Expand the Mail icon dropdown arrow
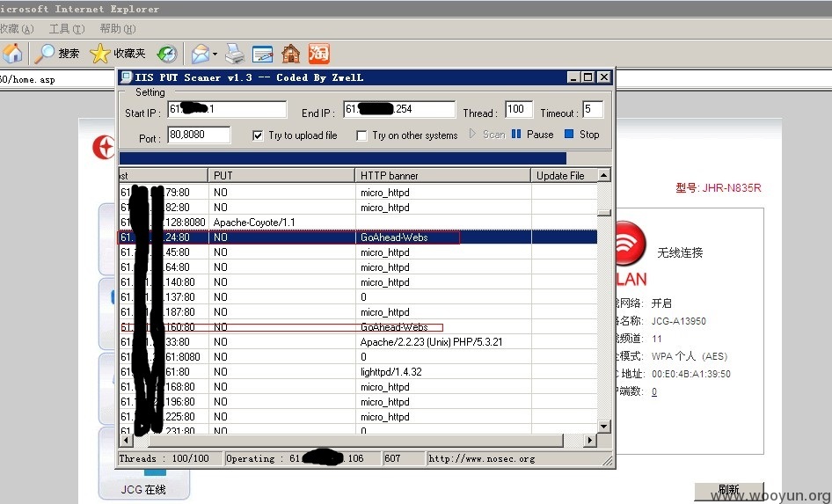Image resolution: width=832 pixels, height=504 pixels. pyautogui.click(x=215, y=54)
